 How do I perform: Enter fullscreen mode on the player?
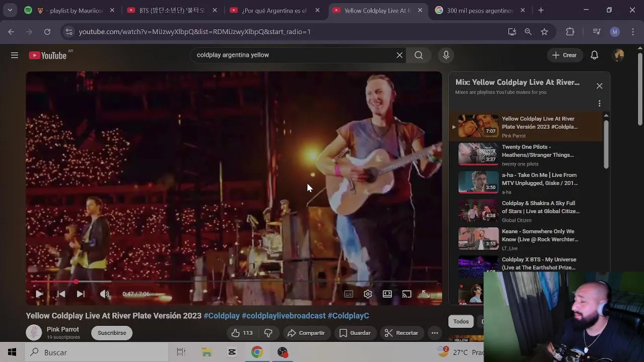pyautogui.click(x=426, y=294)
